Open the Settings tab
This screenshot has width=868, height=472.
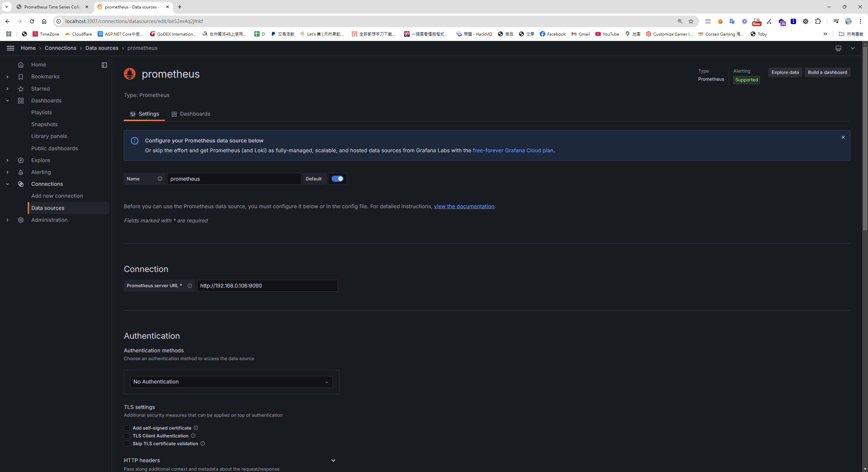click(x=144, y=114)
